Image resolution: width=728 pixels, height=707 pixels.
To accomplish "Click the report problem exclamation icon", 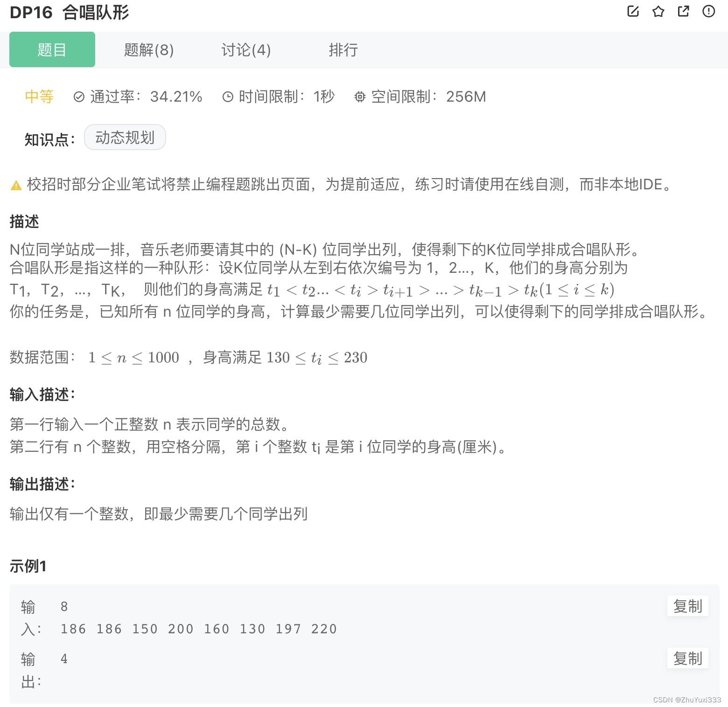I will click(x=708, y=11).
